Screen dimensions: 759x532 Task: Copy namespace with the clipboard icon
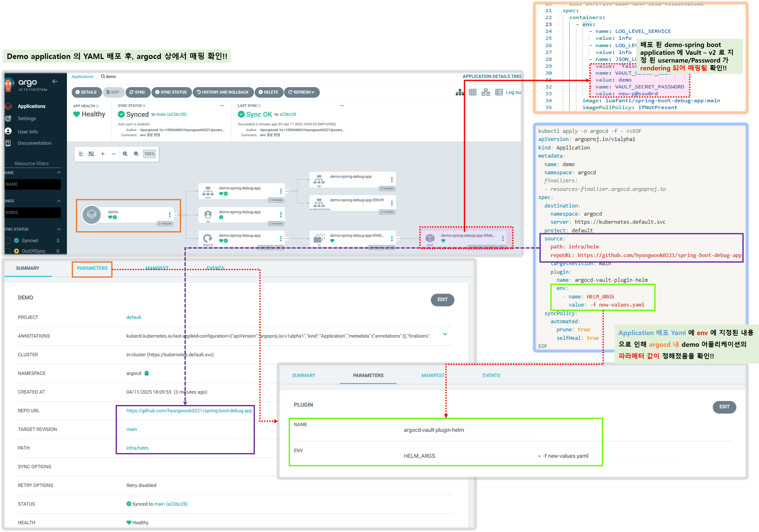coord(147,373)
